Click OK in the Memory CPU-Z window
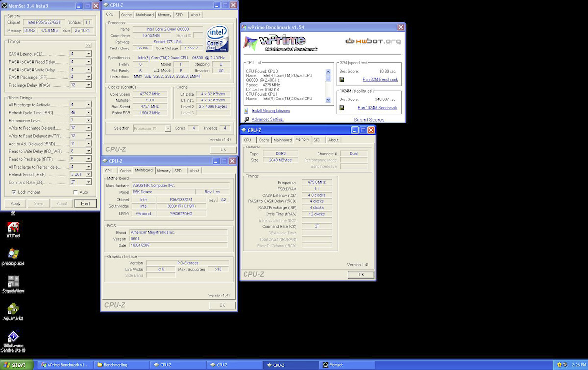 [x=361, y=274]
